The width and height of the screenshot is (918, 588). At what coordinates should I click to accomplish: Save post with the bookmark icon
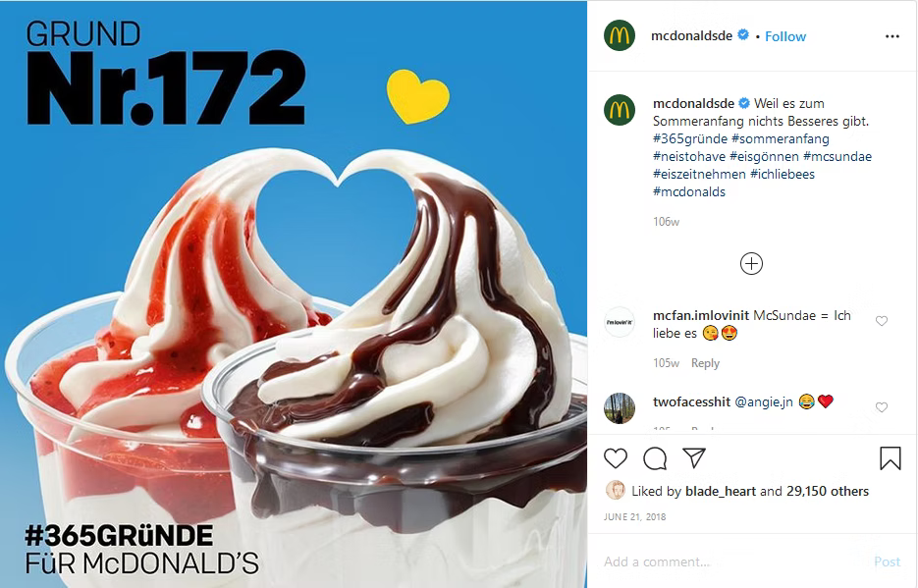(x=891, y=458)
